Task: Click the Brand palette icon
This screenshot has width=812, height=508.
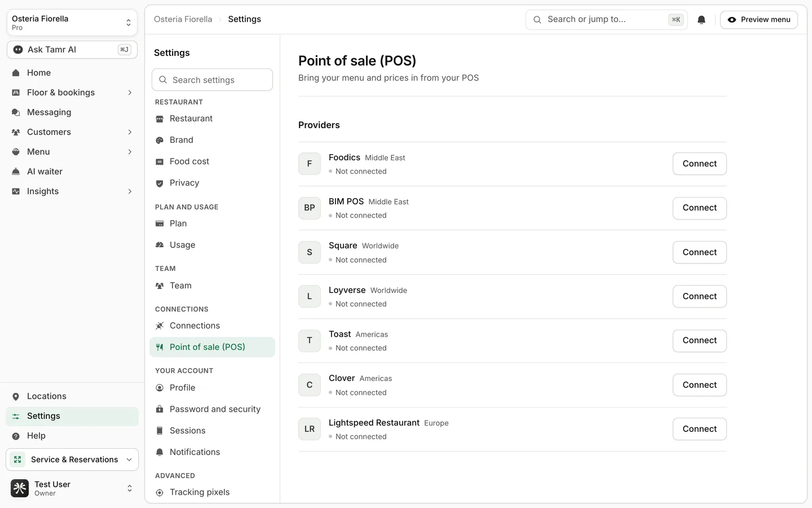Action: tap(160, 140)
